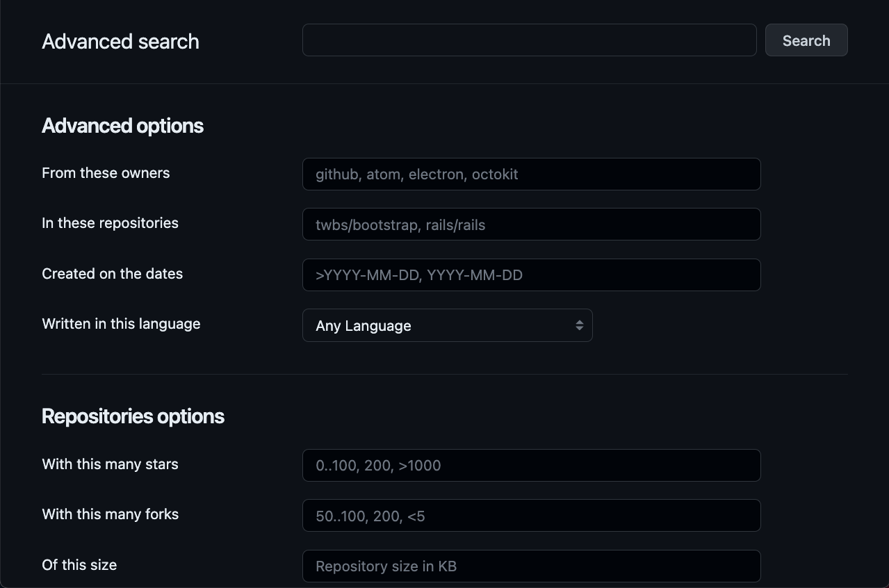The width and height of the screenshot is (889, 588).
Task: Click the repository size in KB field
Action: (531, 565)
